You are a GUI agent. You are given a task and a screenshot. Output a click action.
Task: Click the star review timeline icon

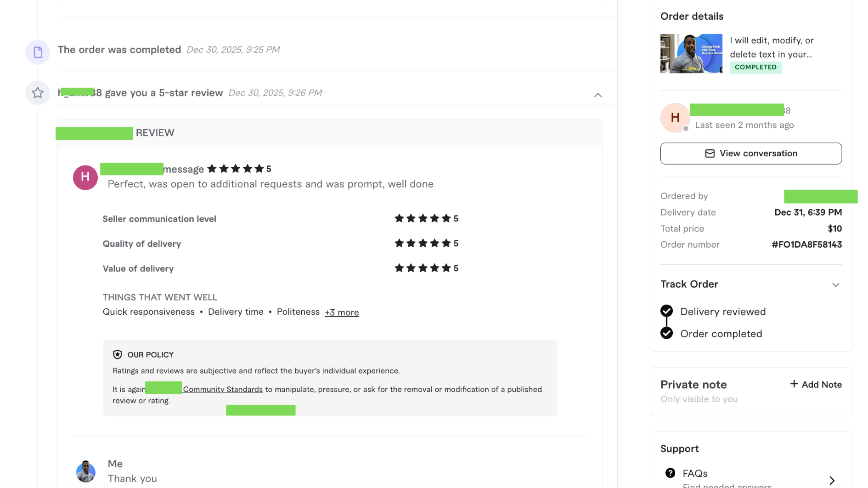pyautogui.click(x=38, y=93)
